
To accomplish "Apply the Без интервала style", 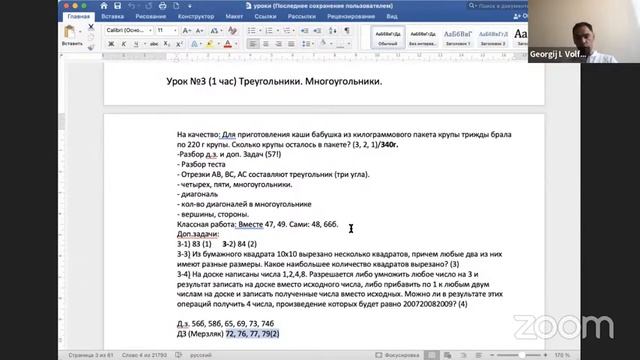I will pyautogui.click(x=423, y=38).
